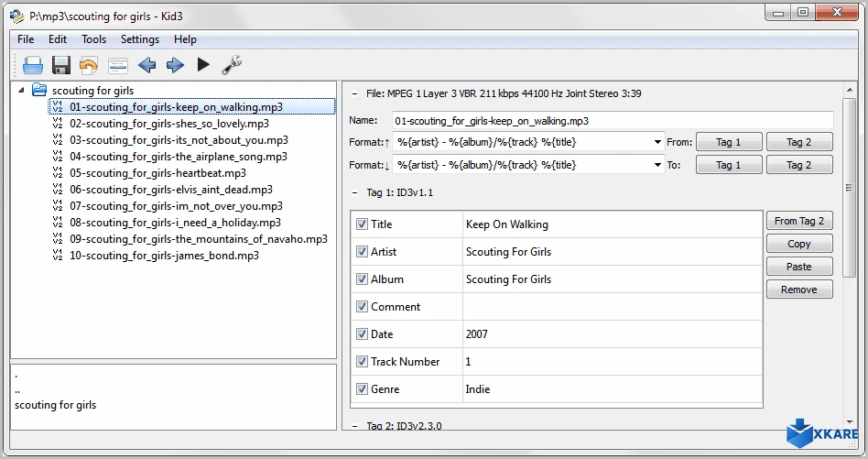
Task: Open the Format up-arrow dropdown
Action: pyautogui.click(x=657, y=142)
